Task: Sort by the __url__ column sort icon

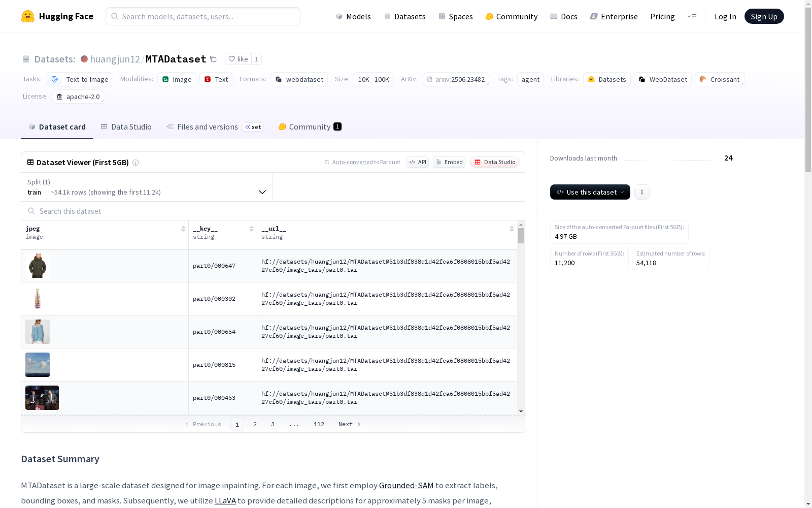Action: pos(512,229)
